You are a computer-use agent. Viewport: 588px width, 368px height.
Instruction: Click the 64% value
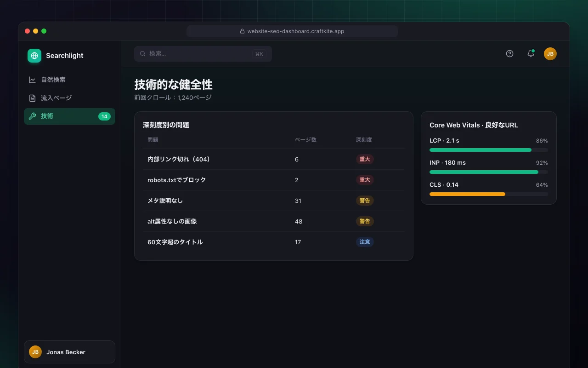[x=542, y=185]
